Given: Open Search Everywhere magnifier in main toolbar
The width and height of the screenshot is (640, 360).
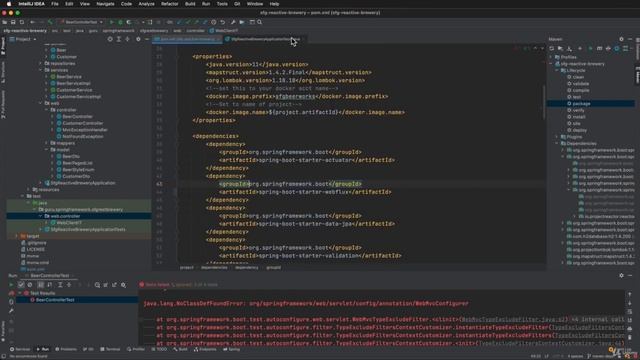Looking at the screenshot, I should 260,22.
